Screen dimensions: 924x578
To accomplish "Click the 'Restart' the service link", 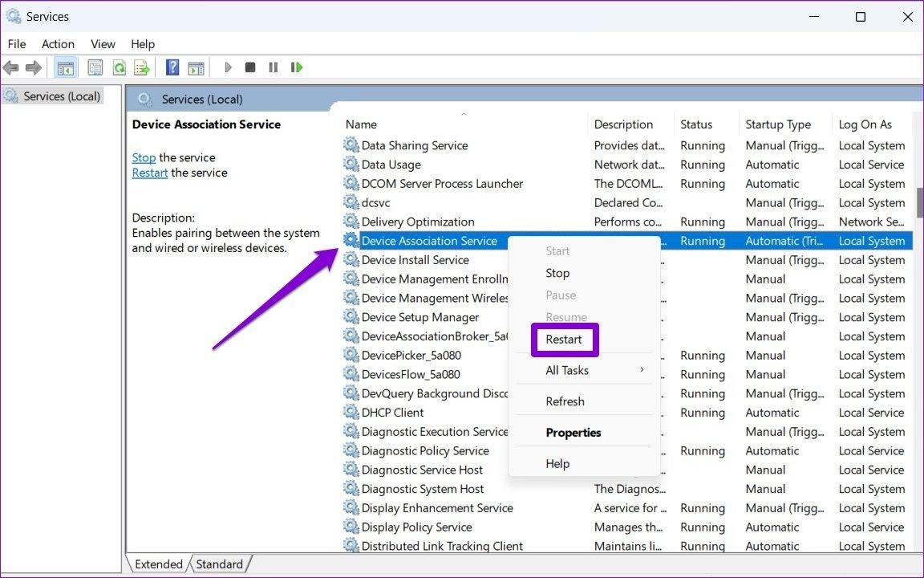I will click(x=150, y=173).
